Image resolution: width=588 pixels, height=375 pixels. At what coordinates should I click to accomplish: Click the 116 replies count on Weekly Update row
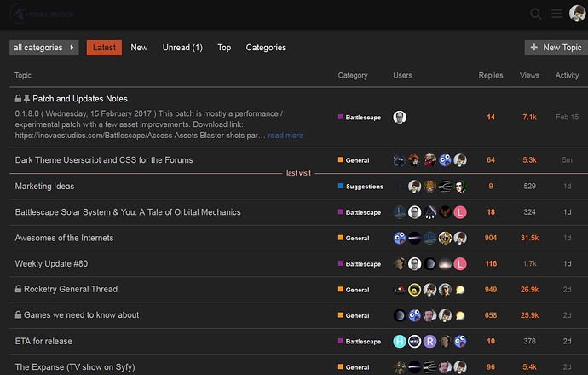[491, 264]
